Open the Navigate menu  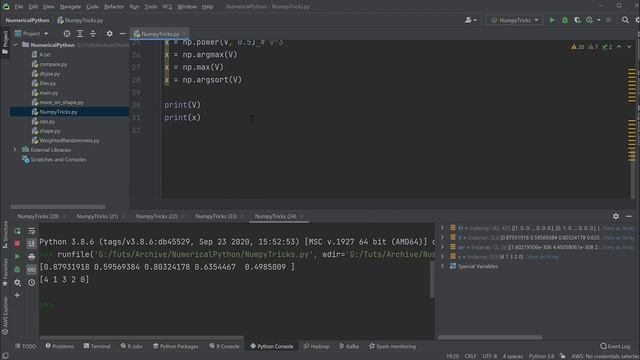pyautogui.click(x=70, y=7)
